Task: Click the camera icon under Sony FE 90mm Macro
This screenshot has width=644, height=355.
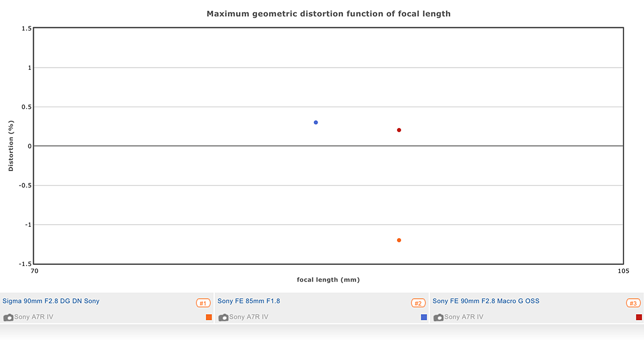Action: click(x=438, y=317)
